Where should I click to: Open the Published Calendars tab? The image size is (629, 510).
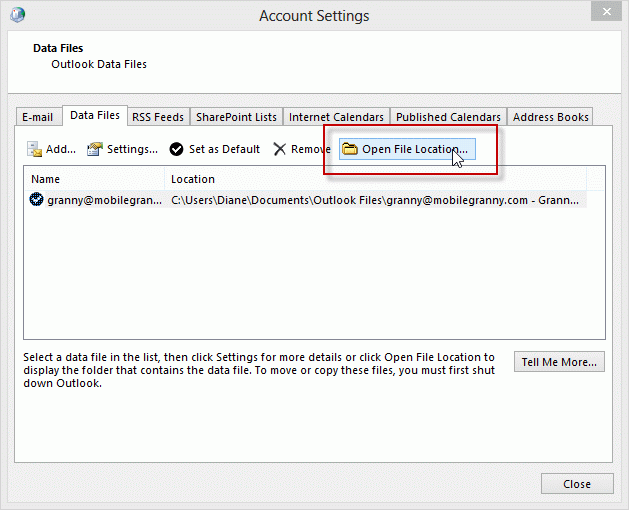(x=448, y=117)
